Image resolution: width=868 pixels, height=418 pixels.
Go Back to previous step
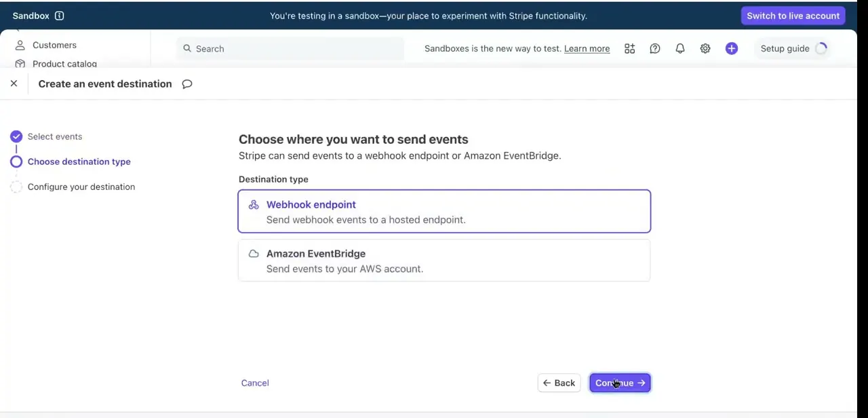tap(559, 383)
